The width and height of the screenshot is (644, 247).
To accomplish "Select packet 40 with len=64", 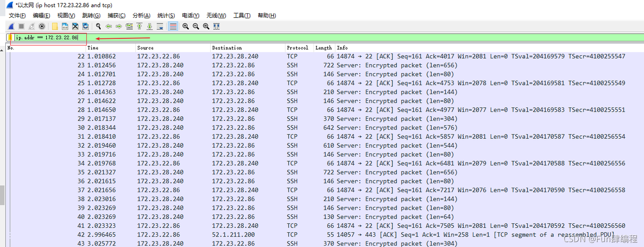I will (325, 216).
